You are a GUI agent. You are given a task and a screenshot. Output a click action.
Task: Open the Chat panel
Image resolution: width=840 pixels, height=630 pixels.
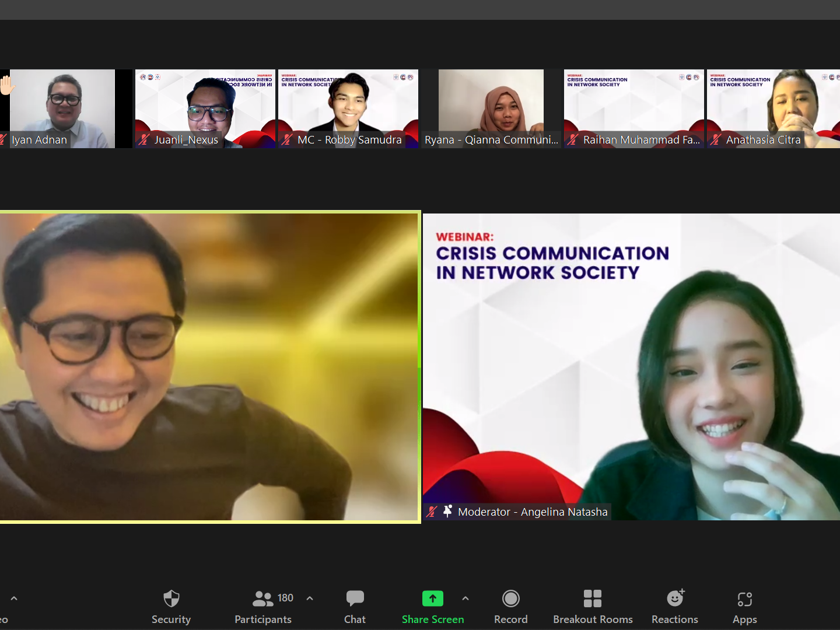pyautogui.click(x=355, y=607)
